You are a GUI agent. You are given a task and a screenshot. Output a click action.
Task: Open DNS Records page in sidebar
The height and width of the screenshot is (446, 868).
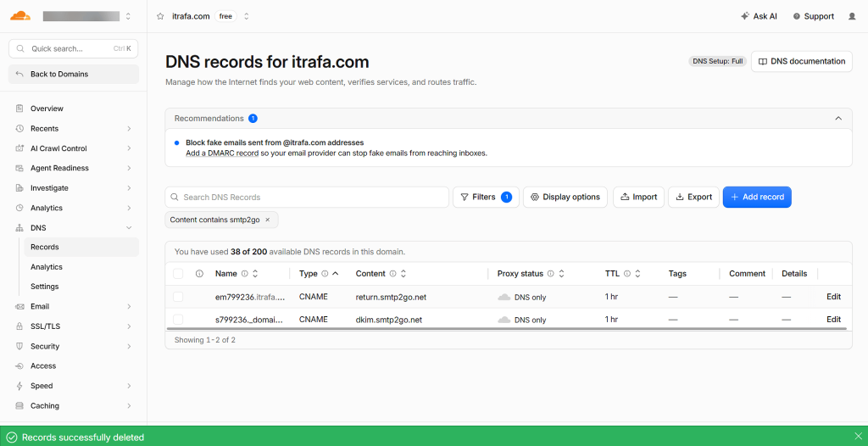tap(81, 247)
